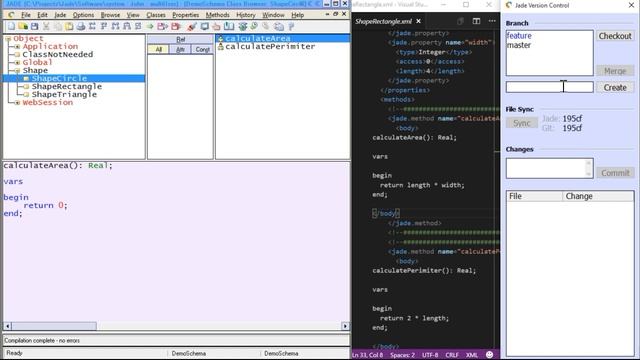Click the green key toolbar icon
640x360 pixels.
point(254,27)
